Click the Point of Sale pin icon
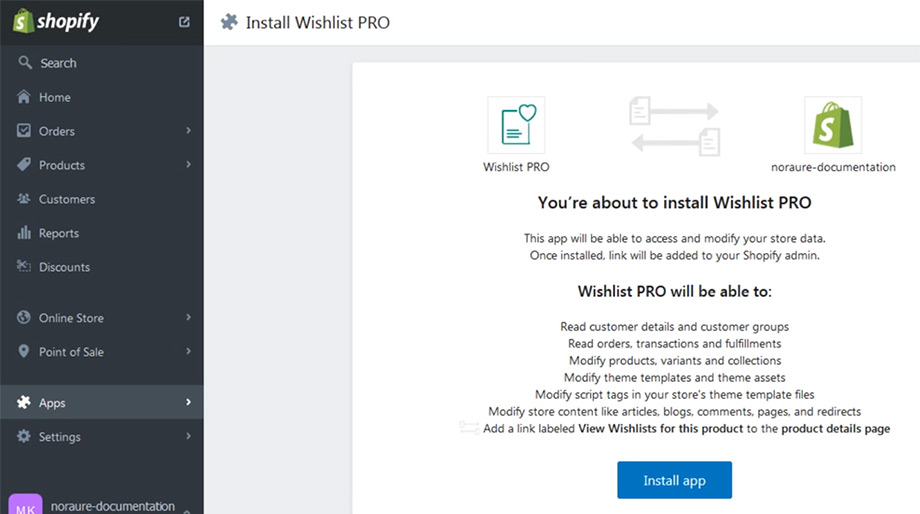 (x=23, y=351)
